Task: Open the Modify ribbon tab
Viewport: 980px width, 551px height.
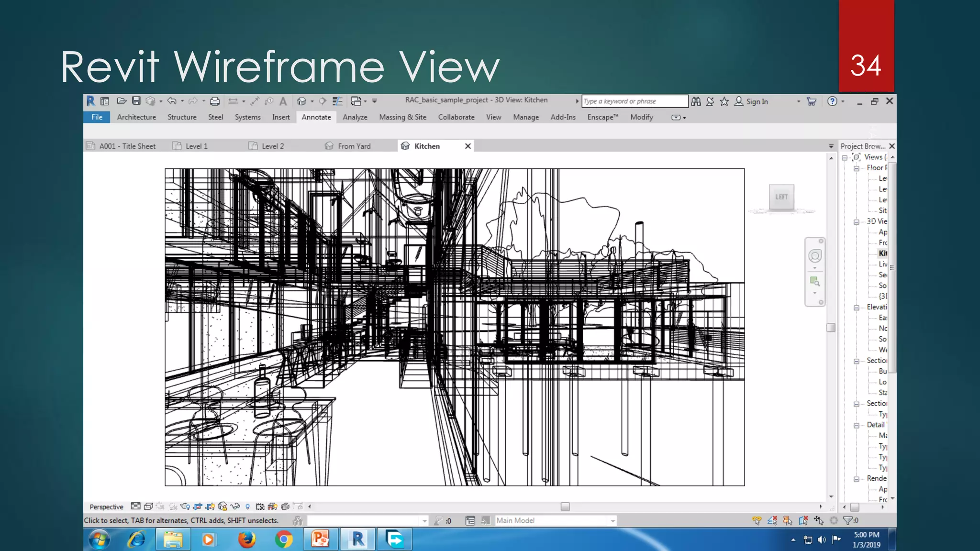Action: pyautogui.click(x=642, y=117)
